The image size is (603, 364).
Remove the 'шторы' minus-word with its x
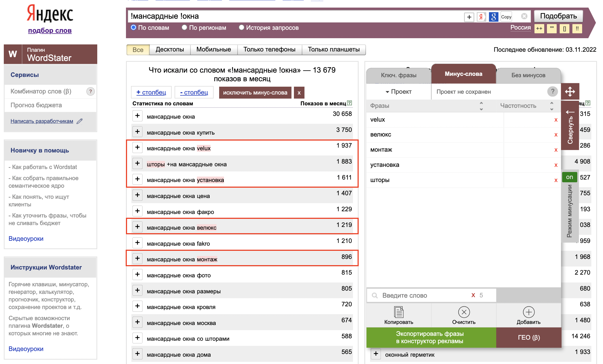pos(556,180)
